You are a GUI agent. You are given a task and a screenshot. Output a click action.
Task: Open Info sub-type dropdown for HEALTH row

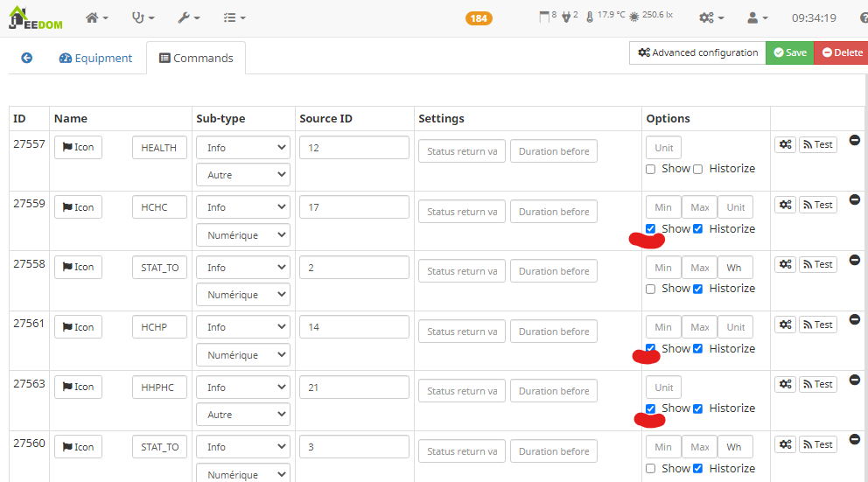(242, 148)
